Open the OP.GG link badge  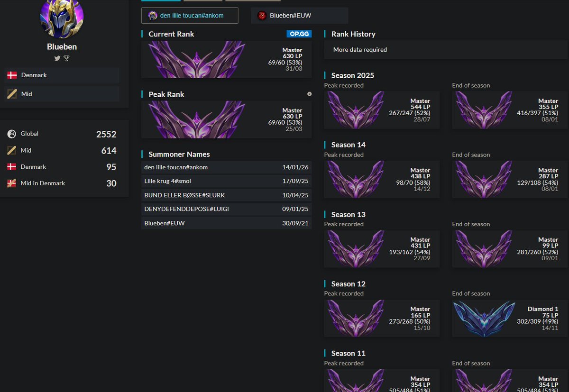(x=299, y=34)
